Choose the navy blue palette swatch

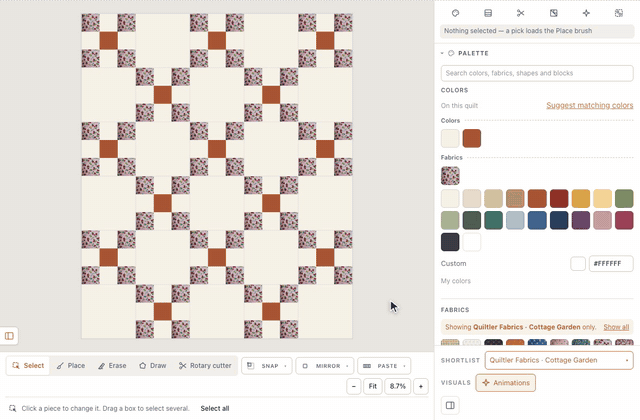[559, 220]
